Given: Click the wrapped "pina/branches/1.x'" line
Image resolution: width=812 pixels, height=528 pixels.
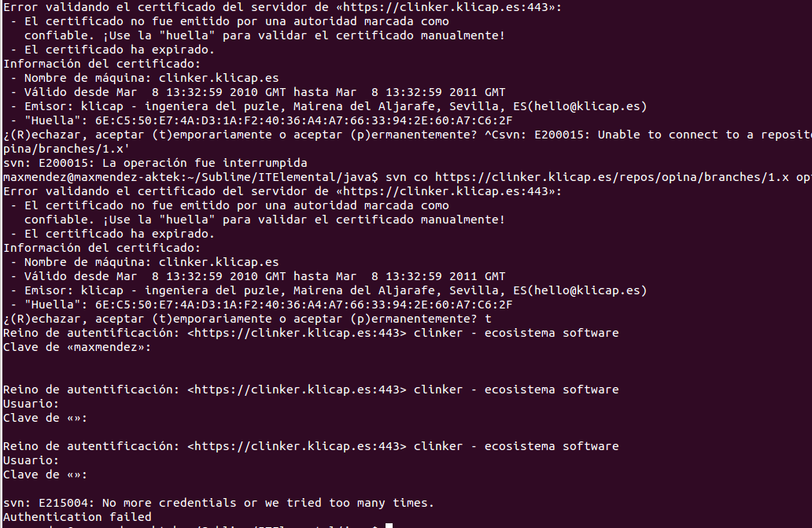Looking at the screenshot, I should click(x=55, y=149).
